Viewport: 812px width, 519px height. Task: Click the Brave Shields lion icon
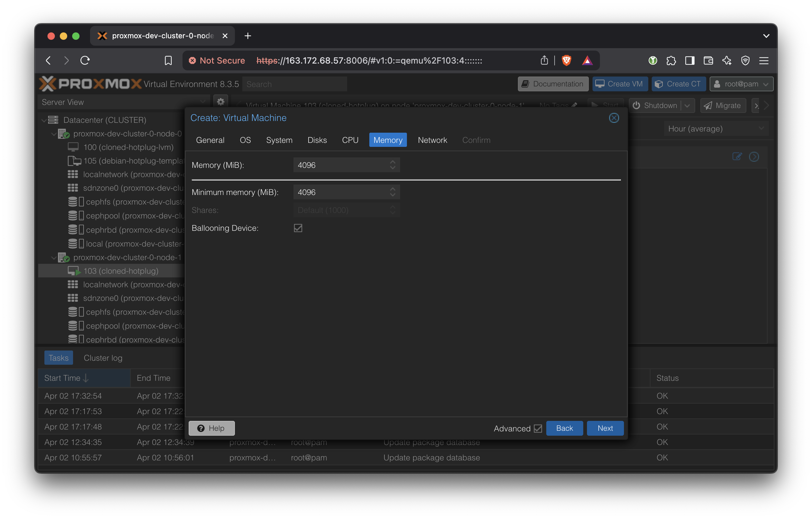566,60
